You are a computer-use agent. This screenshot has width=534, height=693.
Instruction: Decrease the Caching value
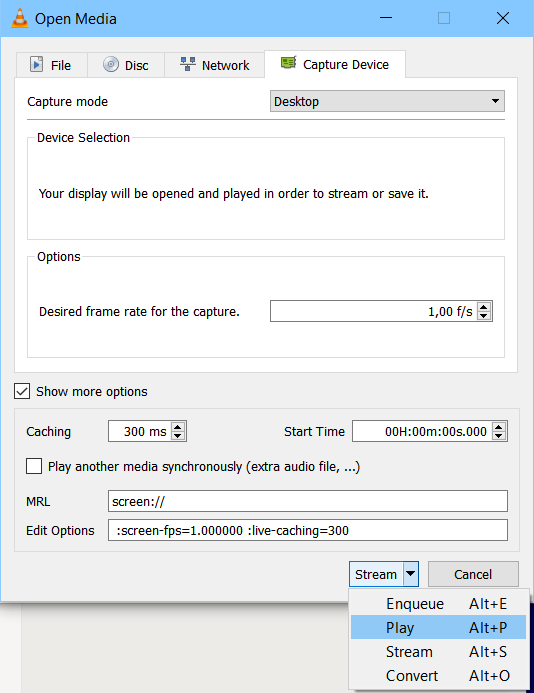click(178, 436)
